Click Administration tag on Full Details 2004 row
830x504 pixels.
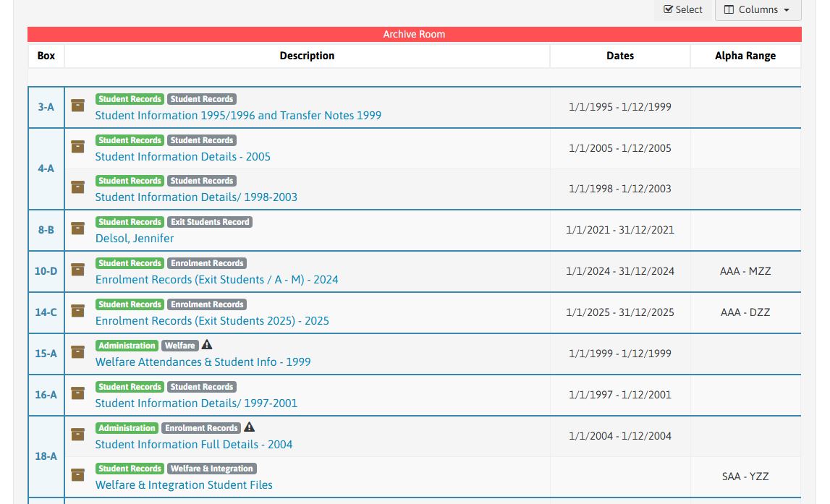127,428
